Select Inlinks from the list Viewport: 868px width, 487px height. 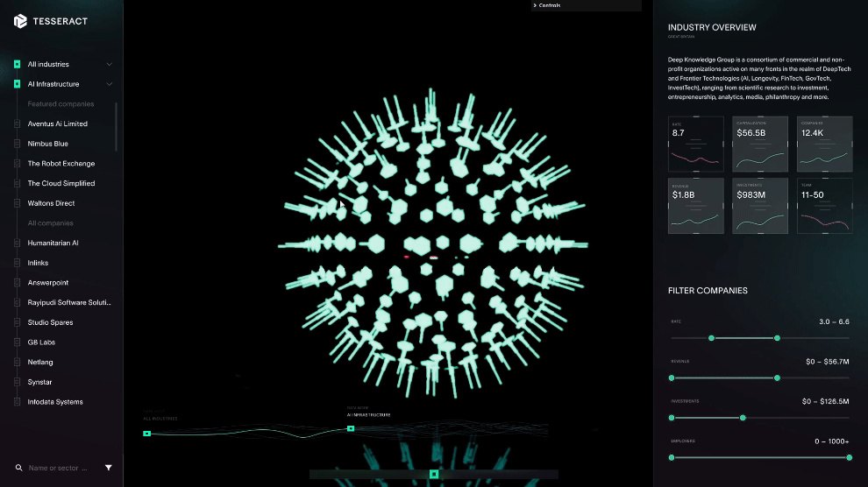(x=38, y=263)
